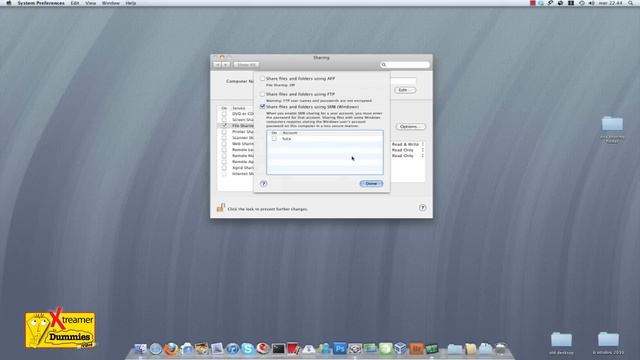Image resolution: width=640 pixels, height=360 pixels.
Task: Open the View menu
Action: point(91,3)
